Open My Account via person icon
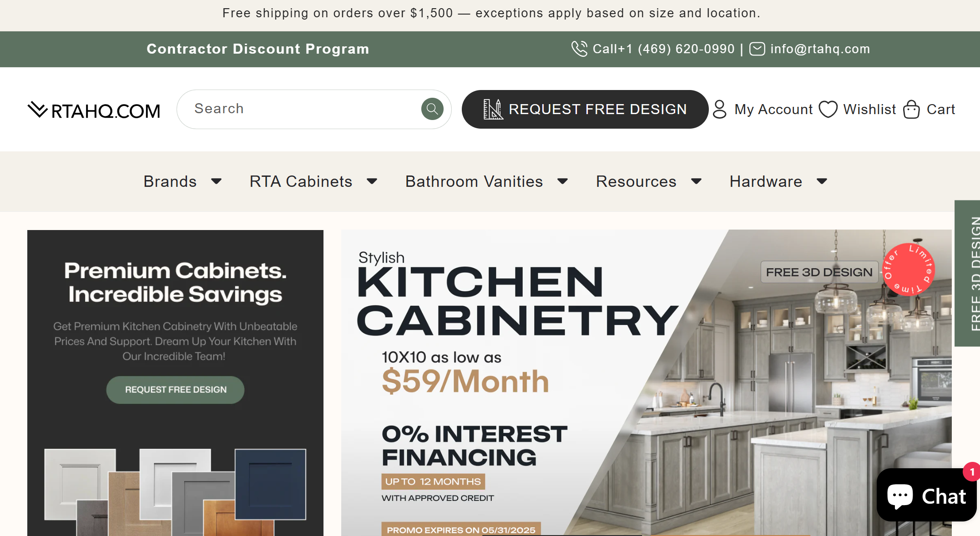Viewport: 980px width, 536px height. (x=719, y=109)
